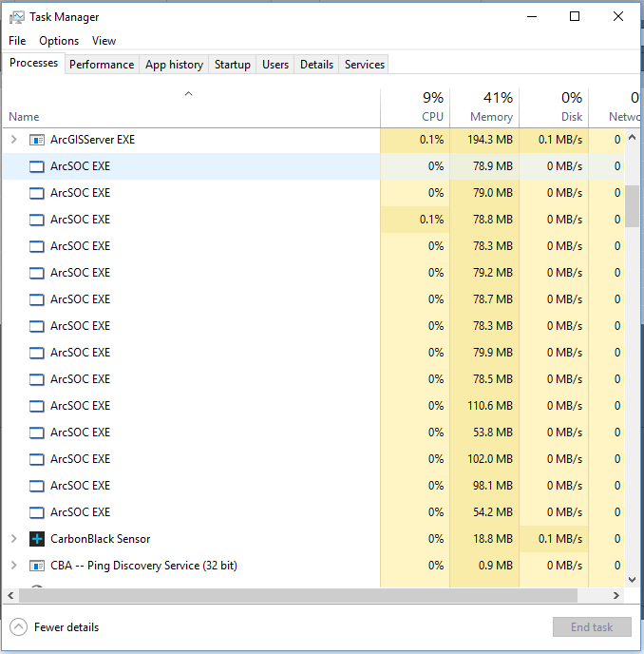Image resolution: width=644 pixels, height=654 pixels.
Task: Sort processes by the Network column
Action: point(615,107)
